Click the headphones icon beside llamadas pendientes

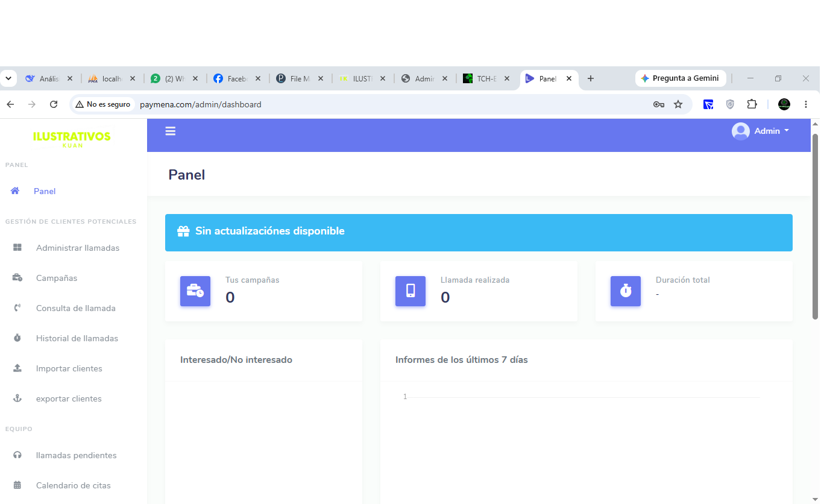pyautogui.click(x=17, y=455)
